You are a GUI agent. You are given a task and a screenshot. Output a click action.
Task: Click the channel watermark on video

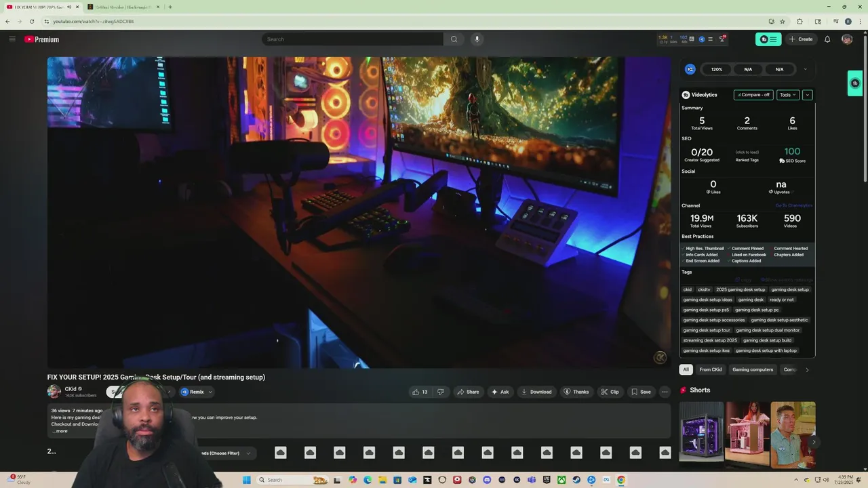coord(660,357)
